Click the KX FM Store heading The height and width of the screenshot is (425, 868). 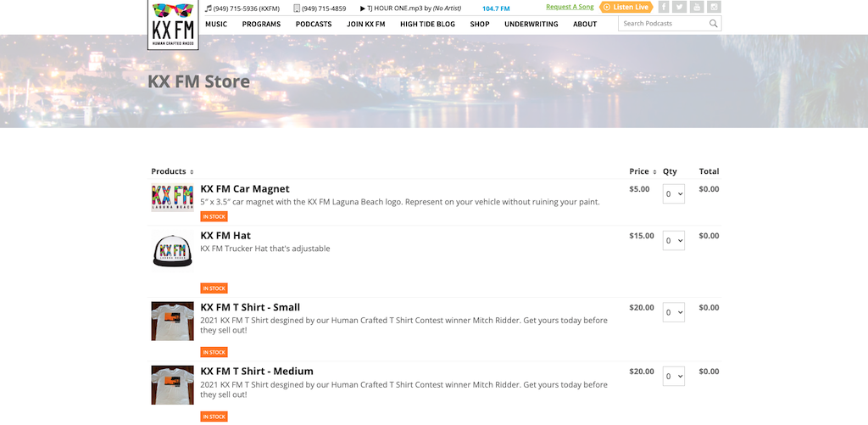198,82
